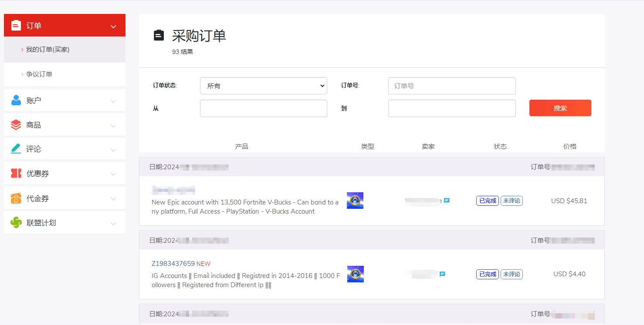
Task: Click the red 订单 clipboard icon
Action: coord(16,26)
